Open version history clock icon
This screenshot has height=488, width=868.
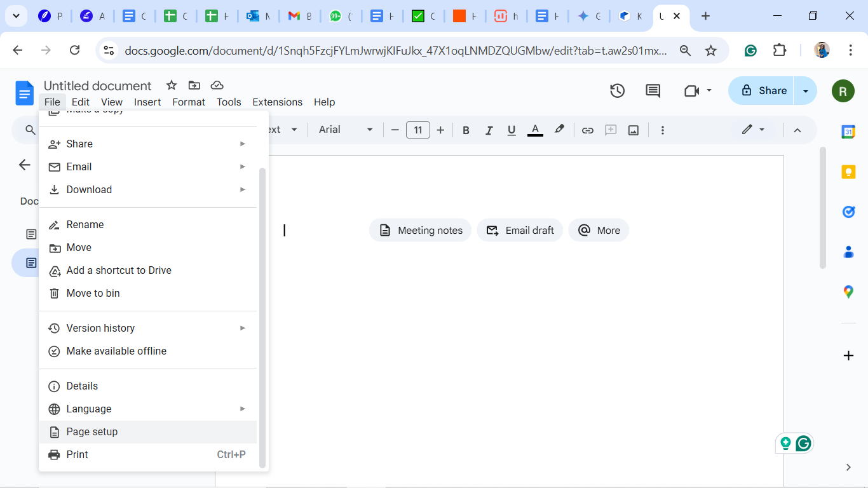pyautogui.click(x=617, y=91)
